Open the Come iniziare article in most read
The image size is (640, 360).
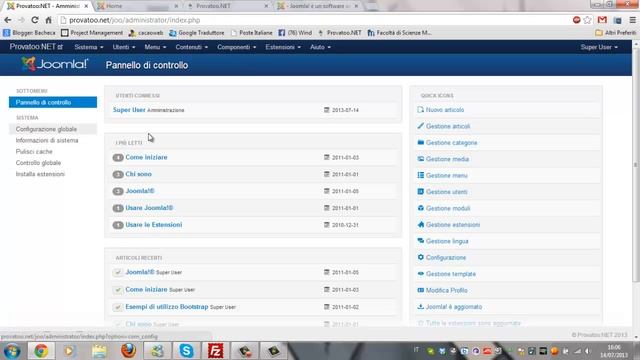(146, 157)
